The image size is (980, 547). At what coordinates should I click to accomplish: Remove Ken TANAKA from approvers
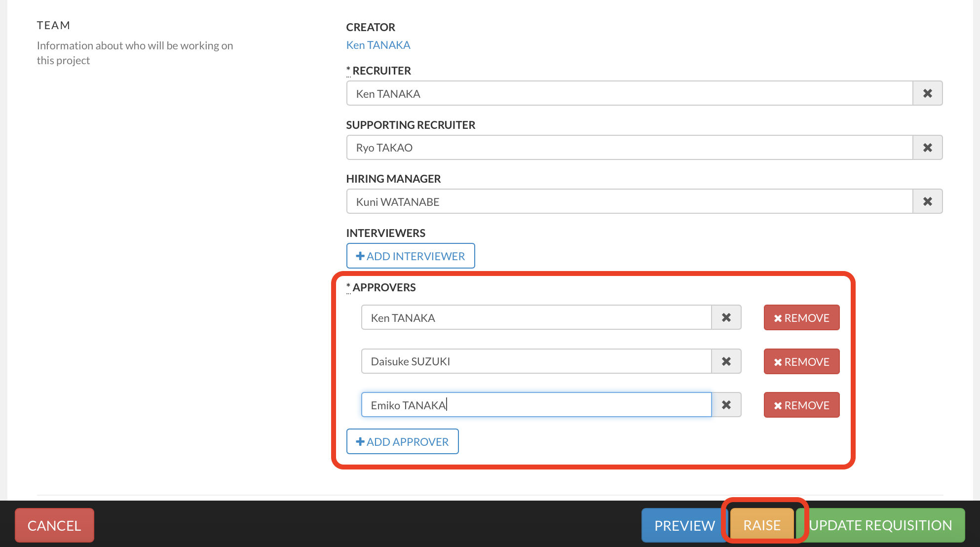pyautogui.click(x=801, y=317)
